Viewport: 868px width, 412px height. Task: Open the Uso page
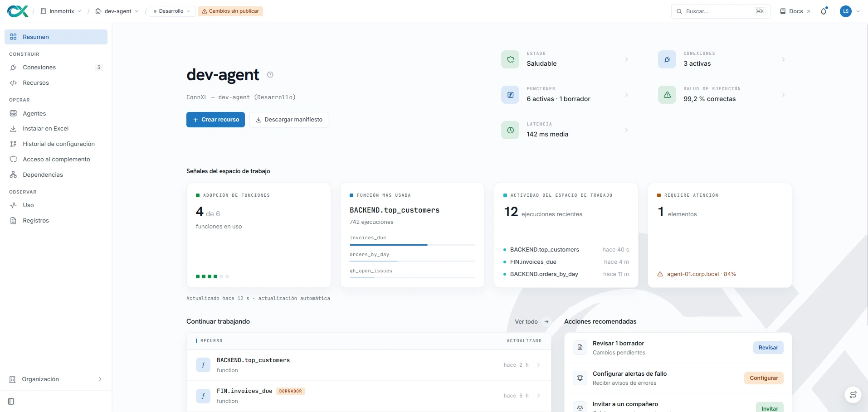tap(56, 205)
